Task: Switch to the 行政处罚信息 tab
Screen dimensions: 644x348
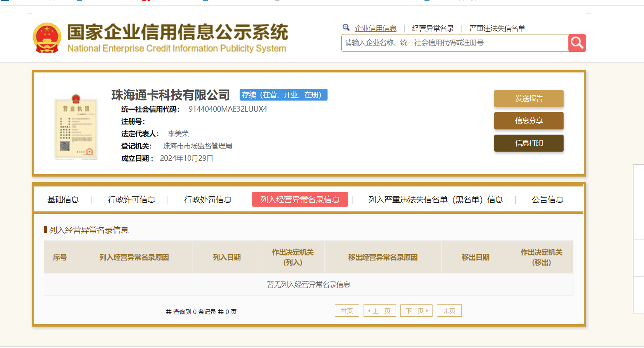Action: [x=208, y=200]
